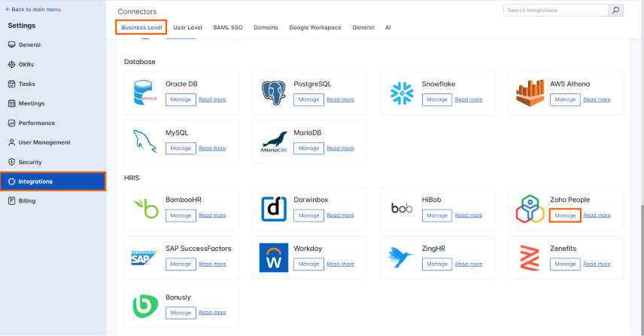Open the Google Workspace tab
644x336 pixels.
pos(315,28)
